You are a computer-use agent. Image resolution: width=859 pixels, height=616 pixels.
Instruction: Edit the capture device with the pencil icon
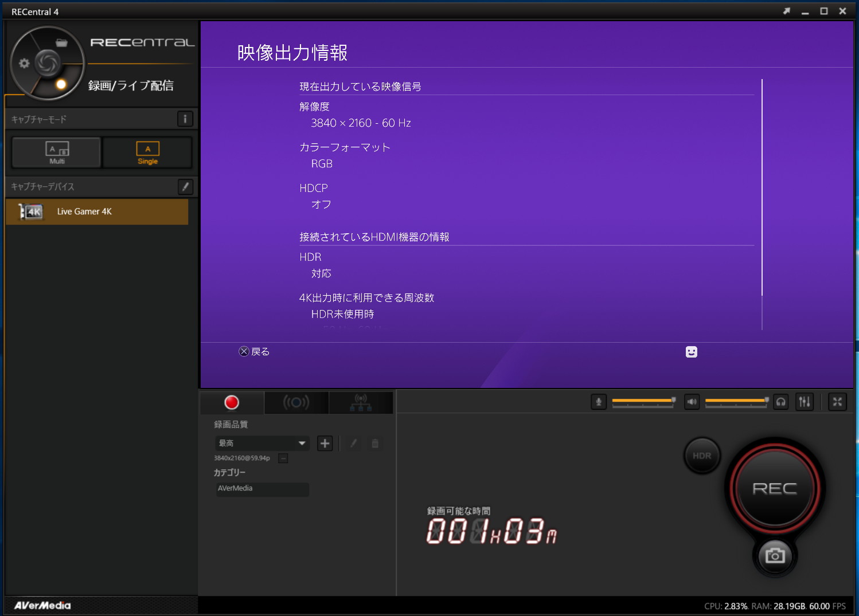185,187
